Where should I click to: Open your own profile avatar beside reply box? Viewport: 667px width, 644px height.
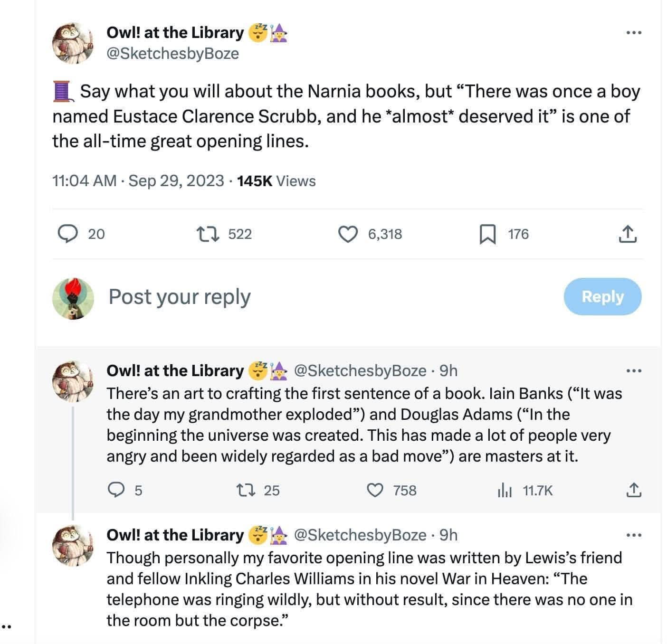point(73,298)
